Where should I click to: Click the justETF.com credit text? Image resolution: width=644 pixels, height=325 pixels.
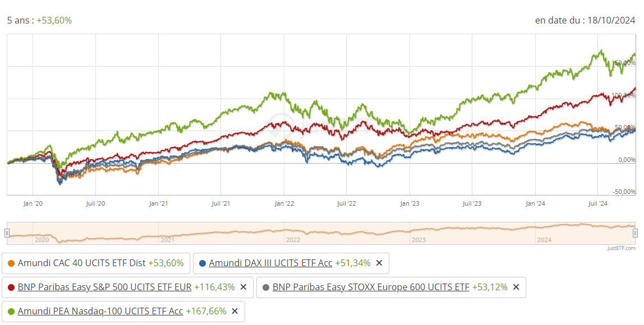(622, 248)
